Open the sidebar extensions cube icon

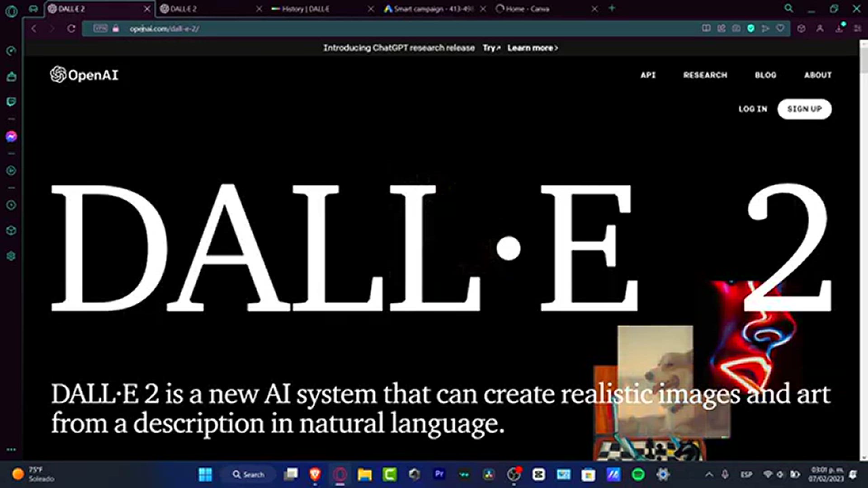click(x=11, y=230)
